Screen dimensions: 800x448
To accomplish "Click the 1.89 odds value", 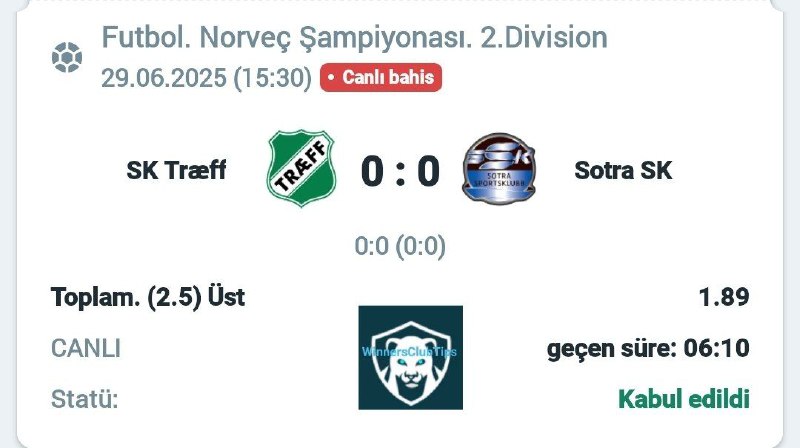I will (x=724, y=297).
